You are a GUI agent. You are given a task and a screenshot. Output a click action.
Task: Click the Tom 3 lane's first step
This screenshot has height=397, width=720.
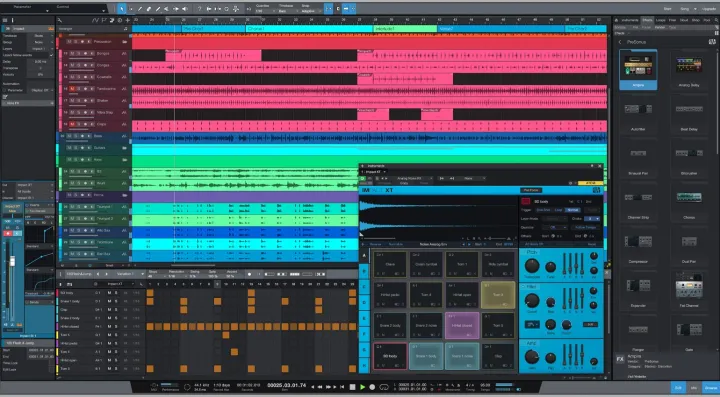150,369
